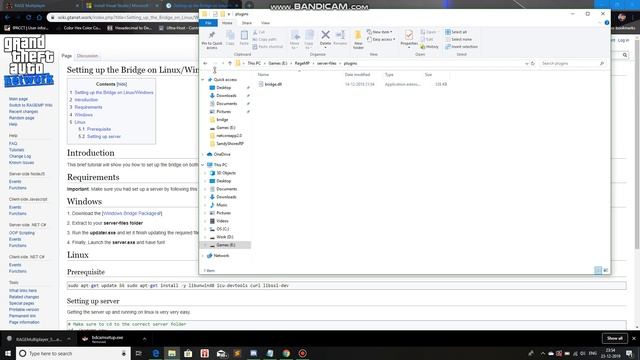This screenshot has width=640, height=360.
Task: Expand 3D Objects under This PC
Action: pyautogui.click(x=206, y=173)
